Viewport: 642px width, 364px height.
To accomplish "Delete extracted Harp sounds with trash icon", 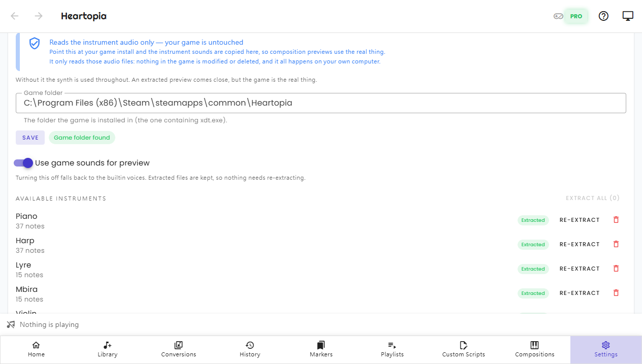I will [x=616, y=244].
